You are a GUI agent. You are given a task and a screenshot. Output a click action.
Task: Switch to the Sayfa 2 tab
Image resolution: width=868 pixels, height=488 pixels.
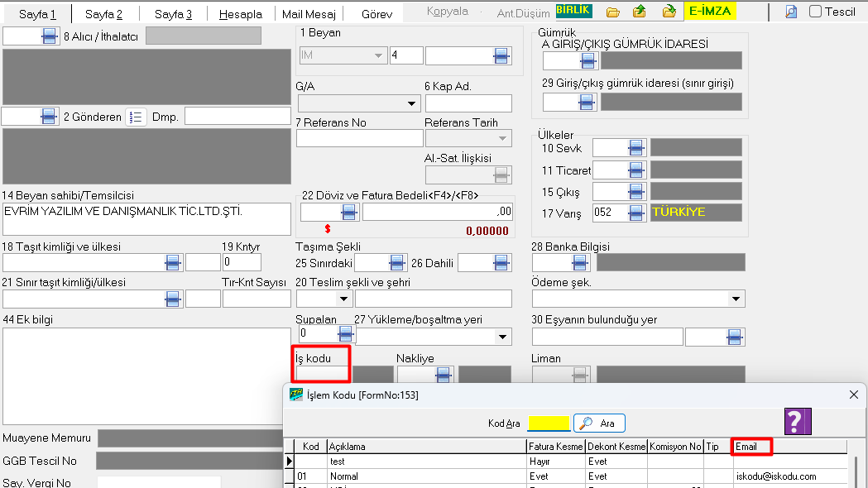tap(104, 14)
